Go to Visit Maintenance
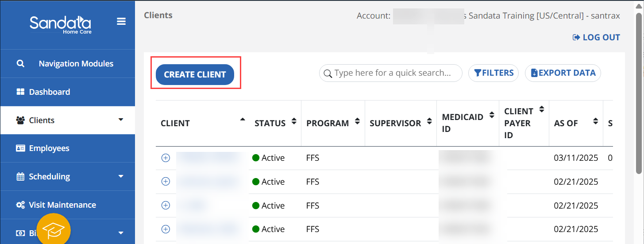644x244 pixels. coord(62,205)
